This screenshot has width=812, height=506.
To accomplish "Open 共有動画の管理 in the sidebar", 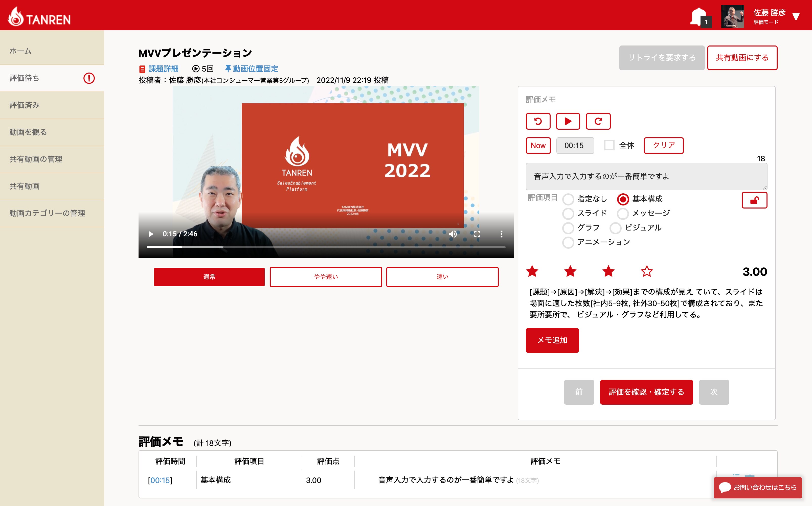I will (x=52, y=159).
